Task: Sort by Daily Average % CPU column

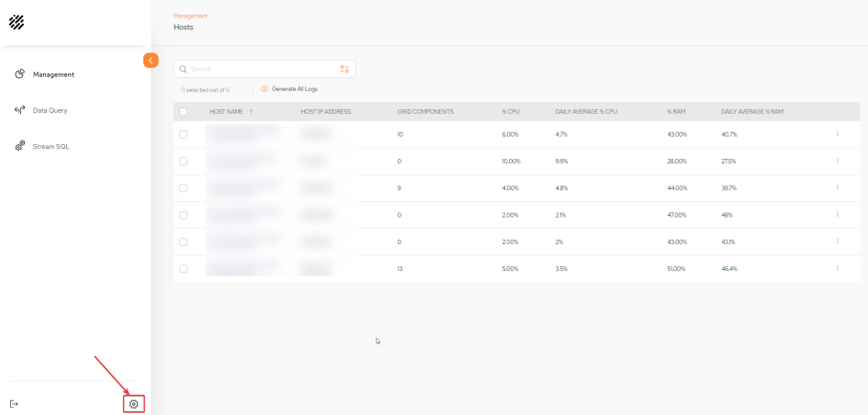Action: coord(586,112)
